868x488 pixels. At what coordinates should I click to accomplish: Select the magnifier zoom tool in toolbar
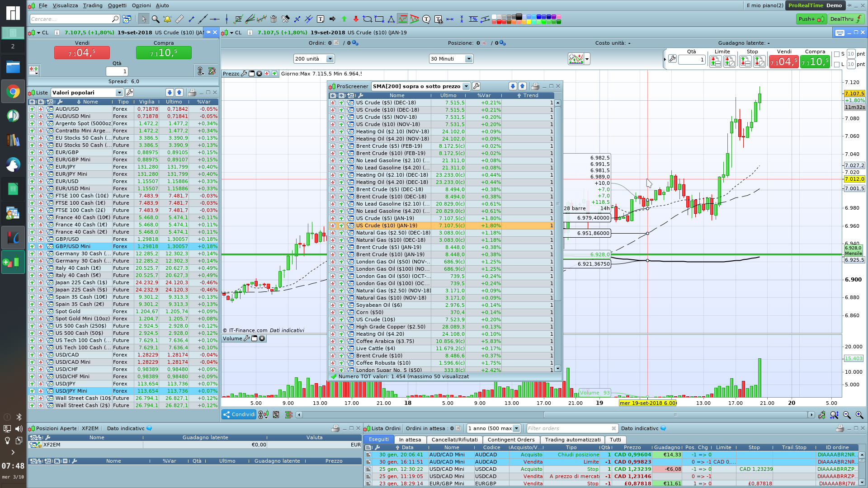click(156, 19)
